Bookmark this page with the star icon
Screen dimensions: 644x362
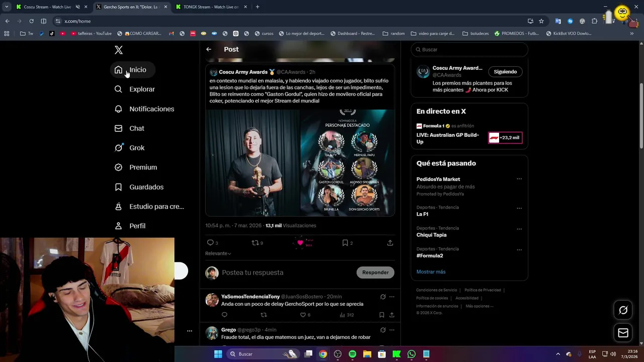(541, 21)
